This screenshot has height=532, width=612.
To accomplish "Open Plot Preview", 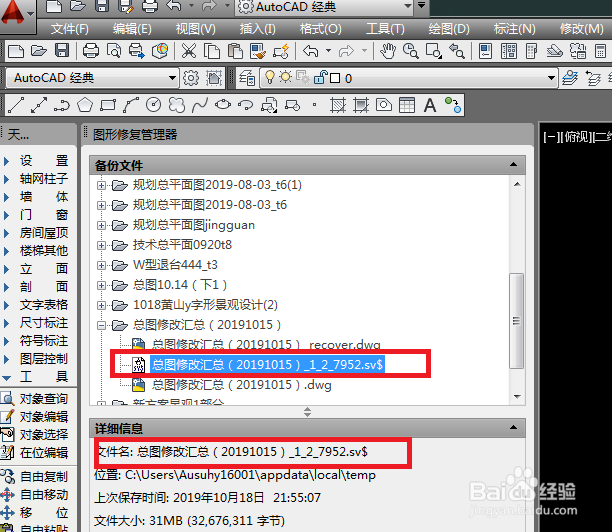I will coord(114,51).
